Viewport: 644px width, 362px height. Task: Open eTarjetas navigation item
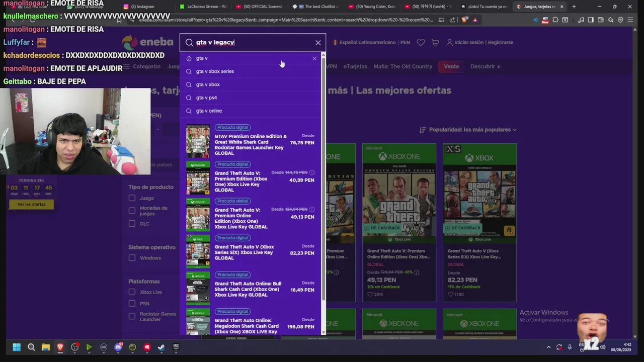coord(355,66)
